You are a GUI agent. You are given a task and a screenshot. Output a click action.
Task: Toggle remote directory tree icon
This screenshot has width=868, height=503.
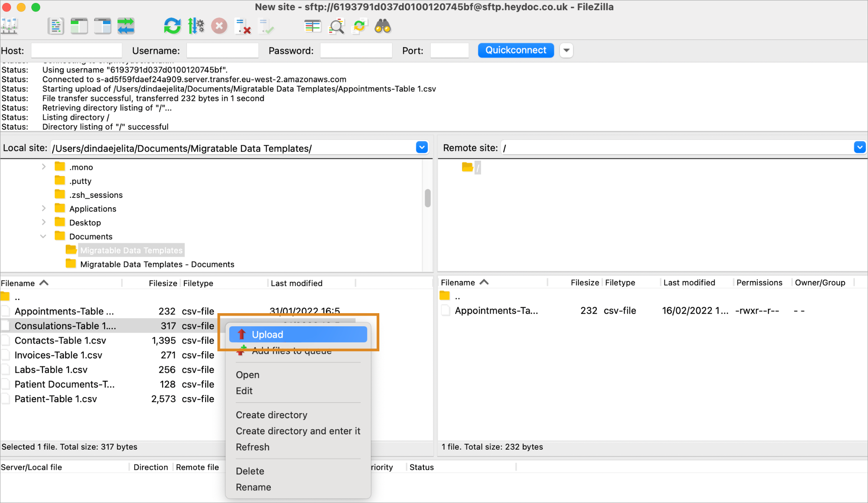(x=103, y=26)
